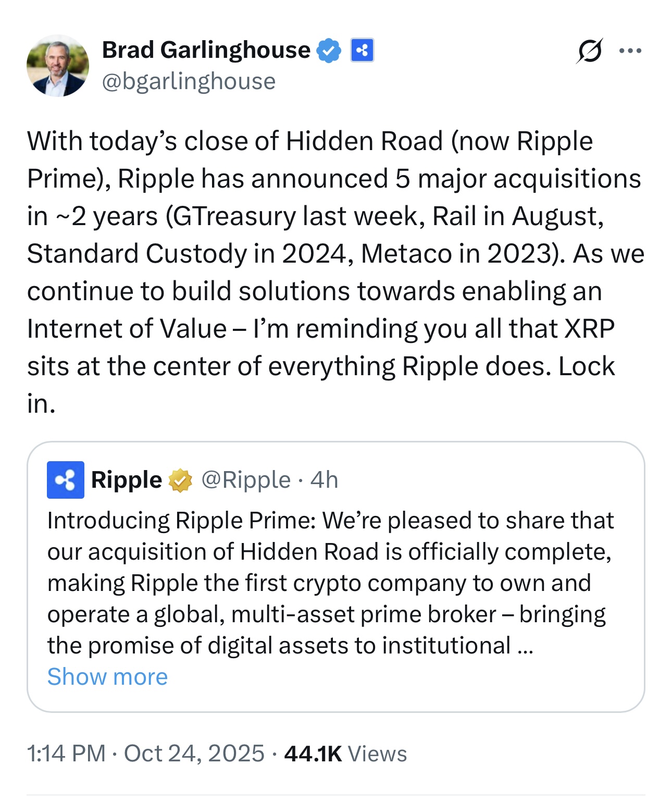This screenshot has width=672, height=802.
Task: Open the three-dot more options menu
Action: click(630, 51)
